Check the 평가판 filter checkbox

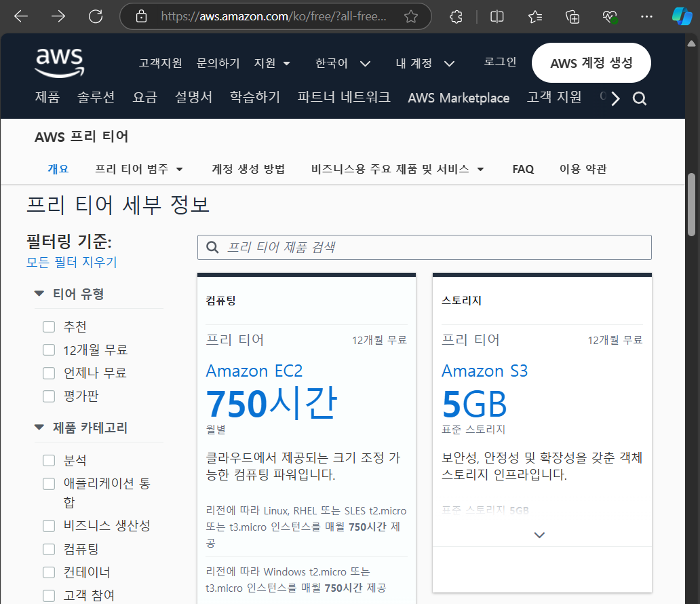click(x=49, y=396)
